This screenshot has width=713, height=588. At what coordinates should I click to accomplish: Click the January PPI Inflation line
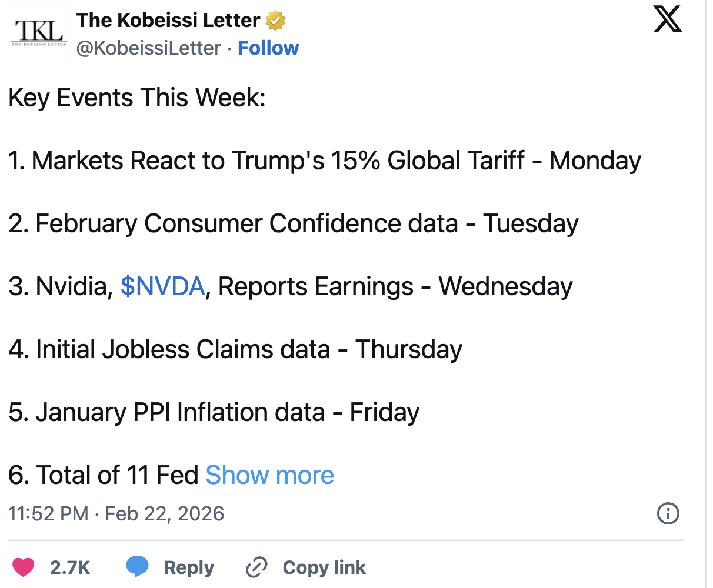[x=214, y=412]
